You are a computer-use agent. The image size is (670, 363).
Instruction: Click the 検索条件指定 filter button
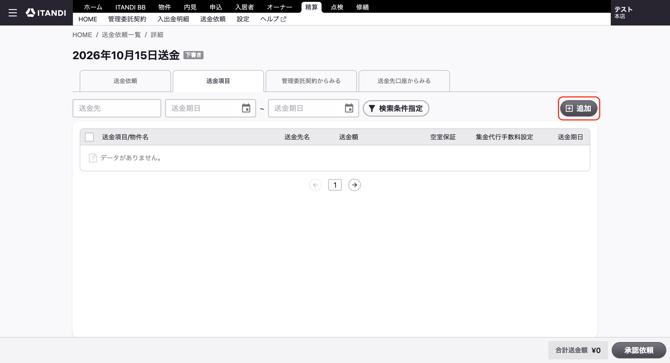click(396, 108)
